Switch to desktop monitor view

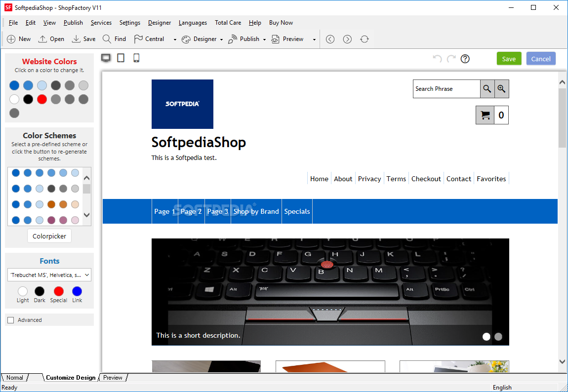[x=106, y=58]
